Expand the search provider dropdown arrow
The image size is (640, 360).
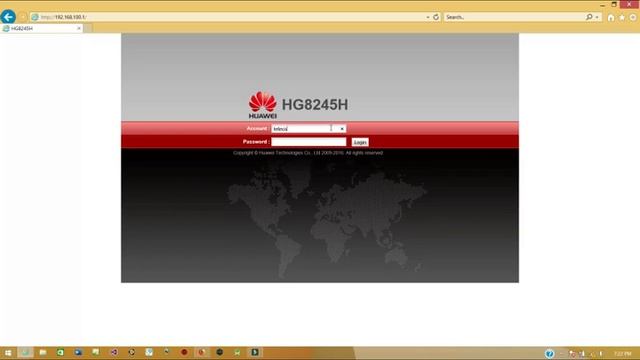click(597, 17)
